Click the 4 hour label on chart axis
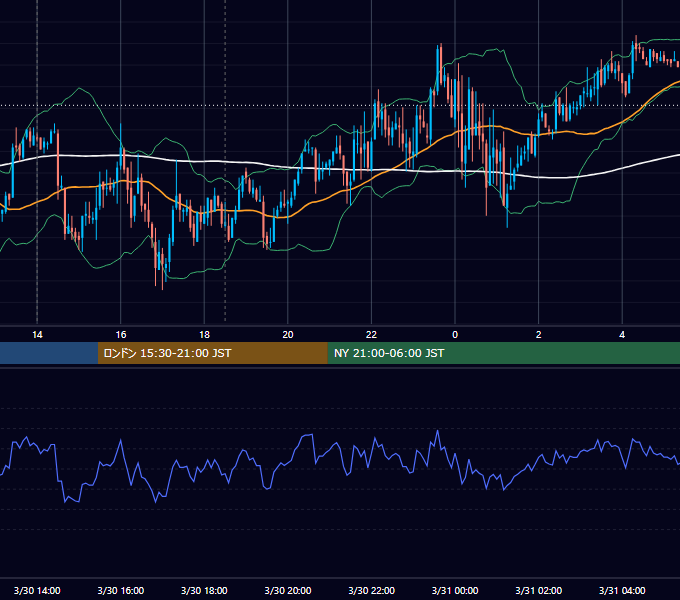The width and height of the screenshot is (680, 600). [622, 335]
